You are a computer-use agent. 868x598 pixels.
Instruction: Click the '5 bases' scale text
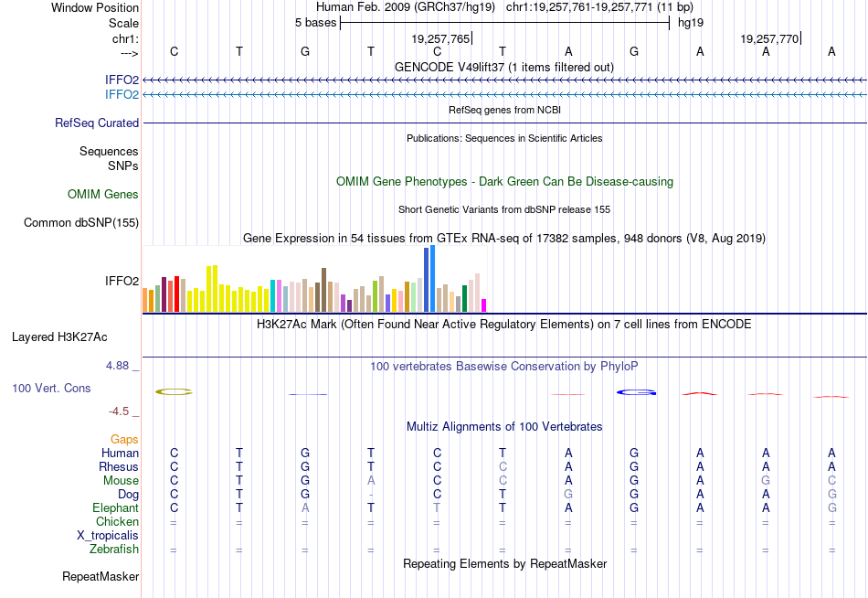point(315,23)
